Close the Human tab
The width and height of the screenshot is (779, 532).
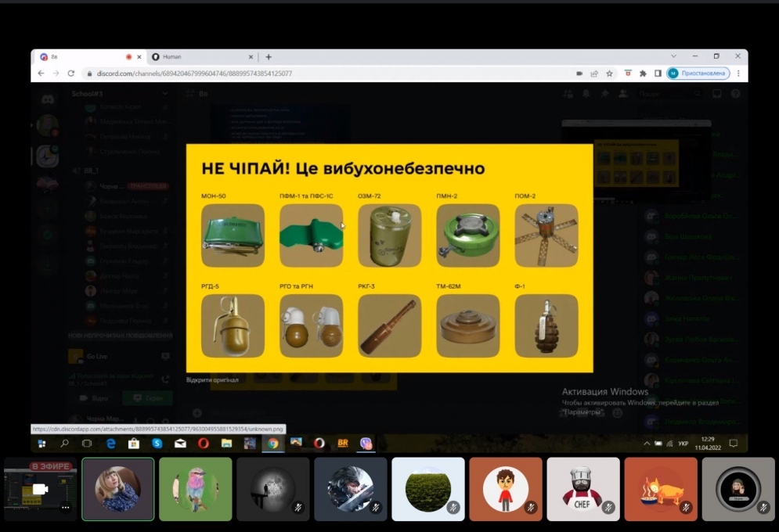pos(251,57)
